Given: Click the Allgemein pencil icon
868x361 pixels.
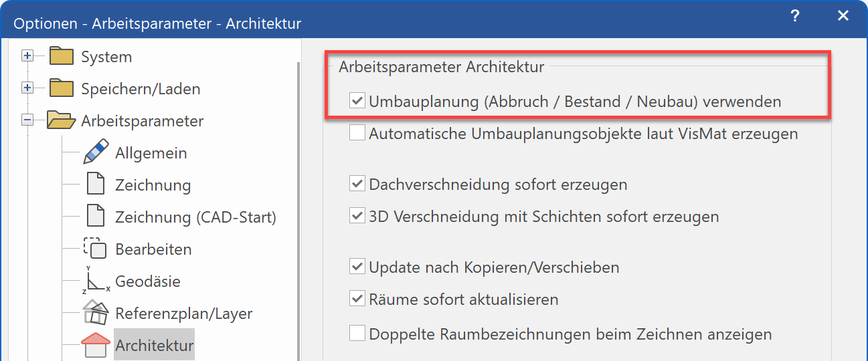Looking at the screenshot, I should [96, 152].
